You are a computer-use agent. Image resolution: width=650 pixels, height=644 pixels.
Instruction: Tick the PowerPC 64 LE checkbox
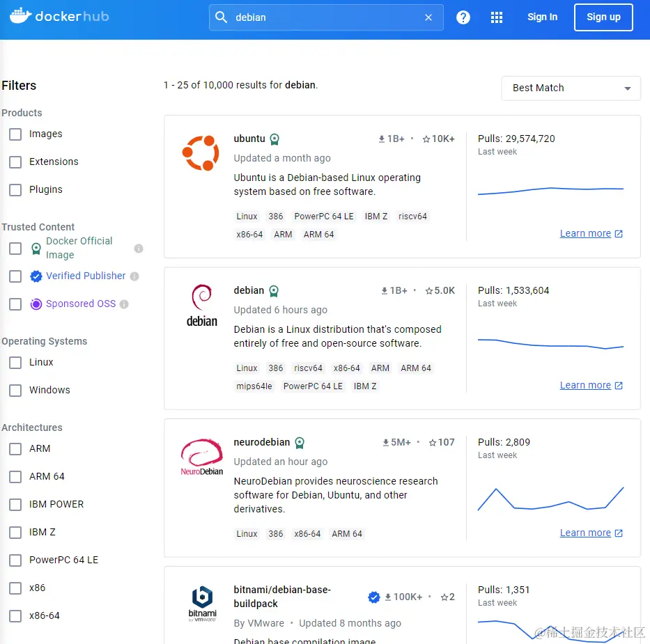pyautogui.click(x=15, y=560)
